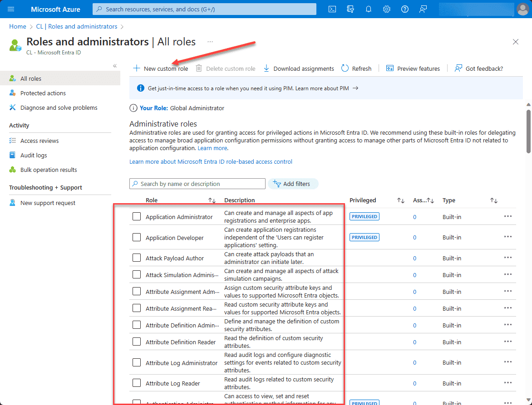Image resolution: width=532 pixels, height=405 pixels.
Task: Open the Help question mark menu
Action: tap(405, 9)
